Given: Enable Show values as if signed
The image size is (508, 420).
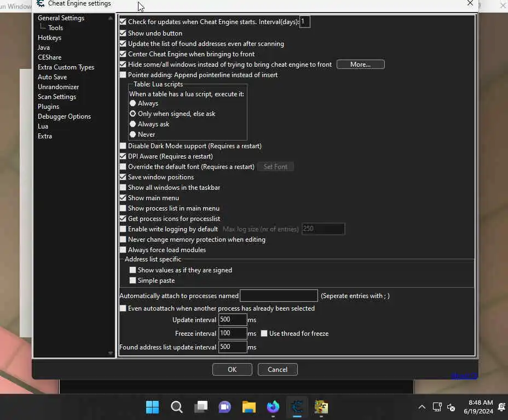Looking at the screenshot, I should 132,270.
